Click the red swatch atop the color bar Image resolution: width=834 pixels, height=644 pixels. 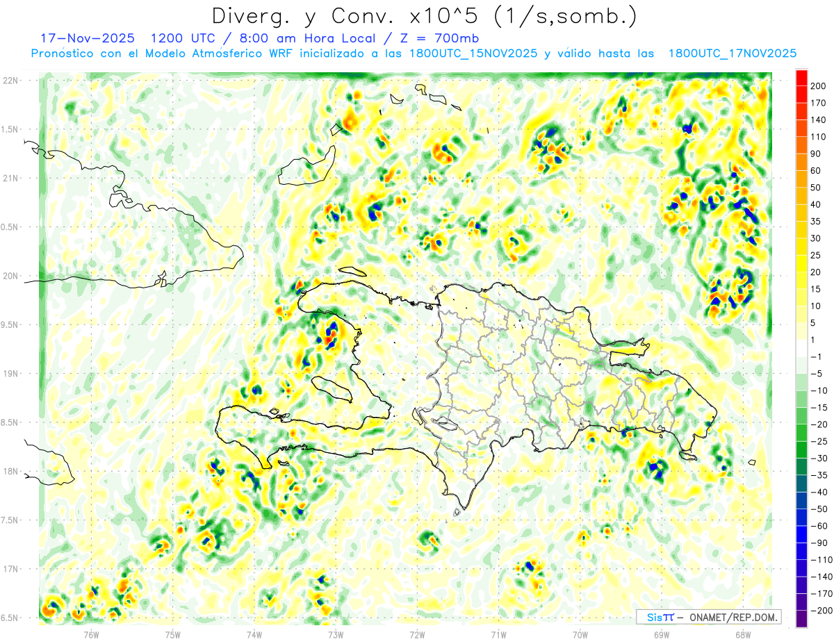tap(801, 76)
